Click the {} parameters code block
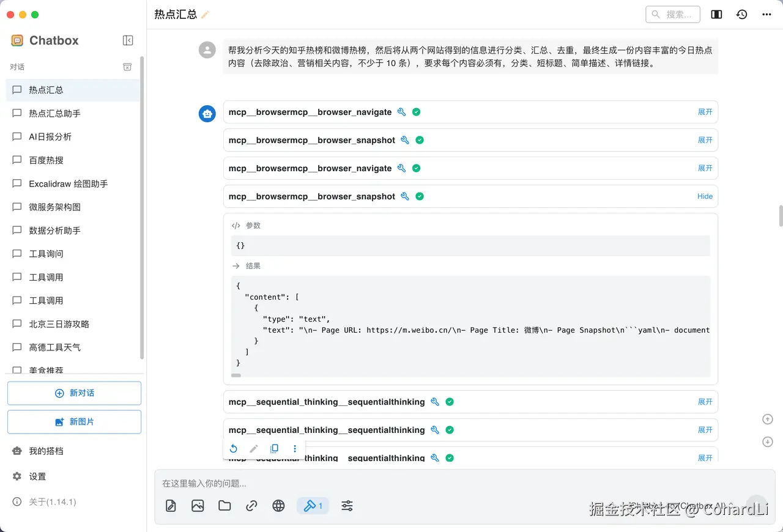 coord(470,245)
